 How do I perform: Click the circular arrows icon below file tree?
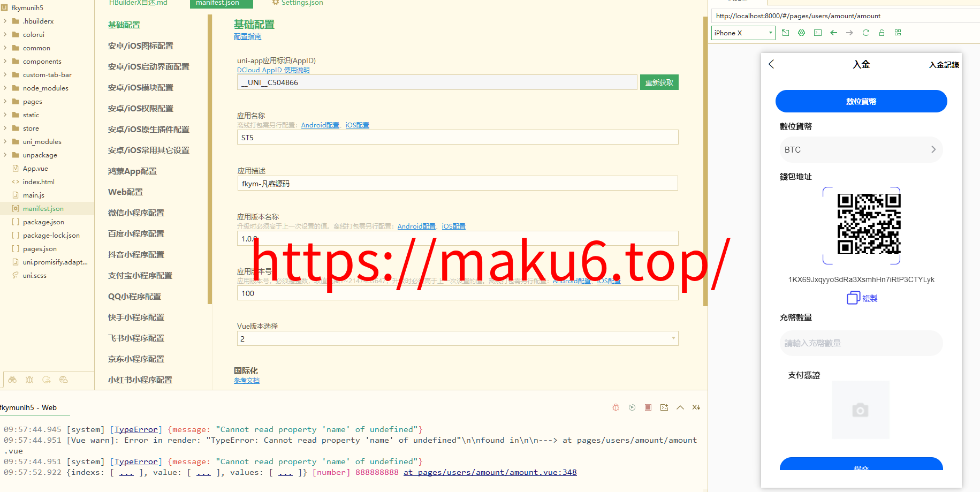(x=47, y=380)
